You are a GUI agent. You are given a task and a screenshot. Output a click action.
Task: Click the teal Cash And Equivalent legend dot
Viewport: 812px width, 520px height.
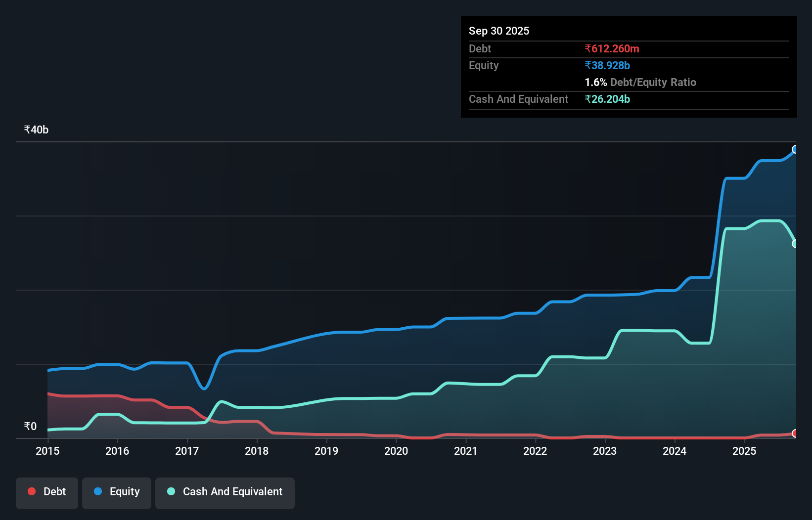(171, 491)
